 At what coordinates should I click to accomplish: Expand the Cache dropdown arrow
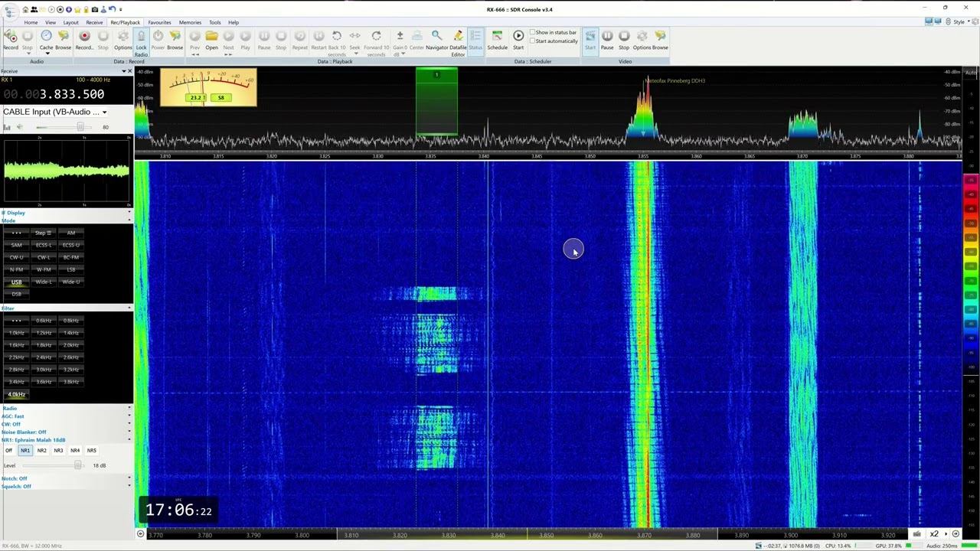coord(46,54)
